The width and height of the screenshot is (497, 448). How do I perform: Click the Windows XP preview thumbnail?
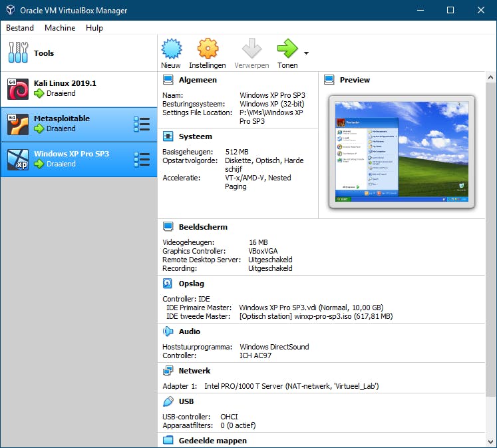coord(402,152)
